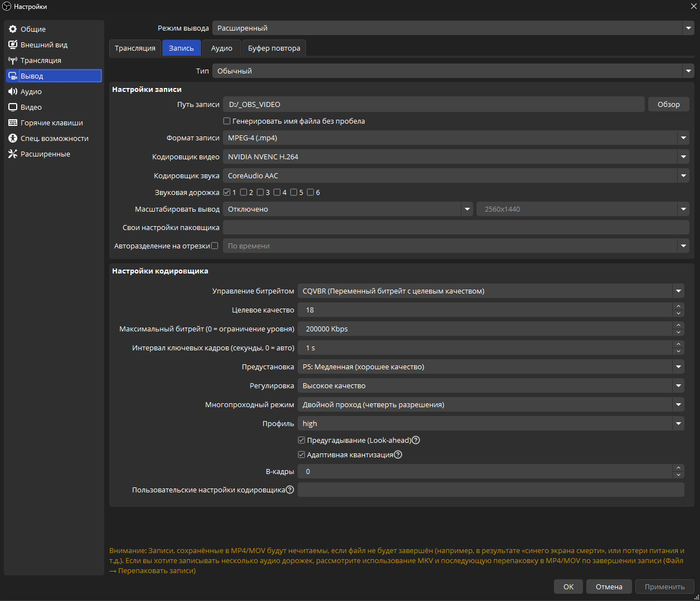The width and height of the screenshot is (700, 601).
Task: Click the Hotkeys keyboard icon
Action: point(13,123)
